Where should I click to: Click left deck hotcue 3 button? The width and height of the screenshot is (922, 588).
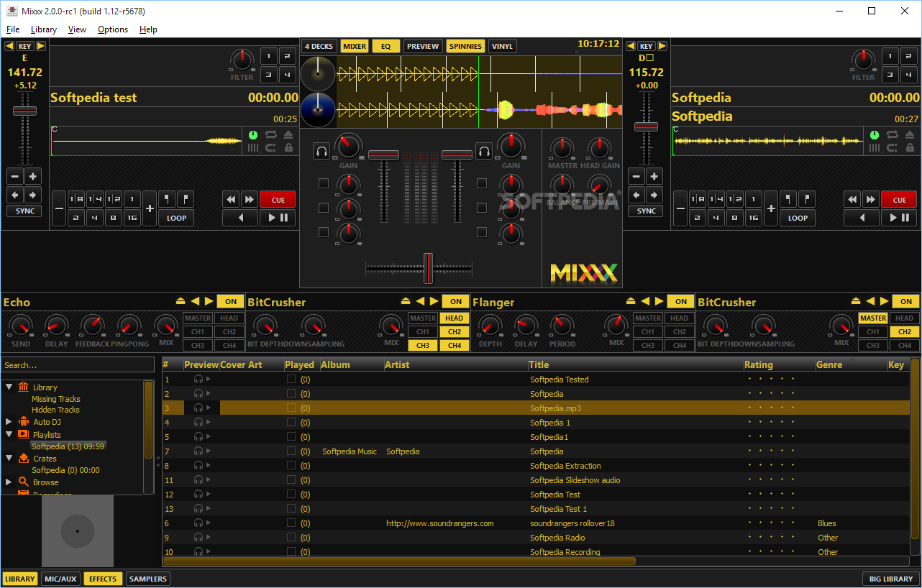pos(268,74)
